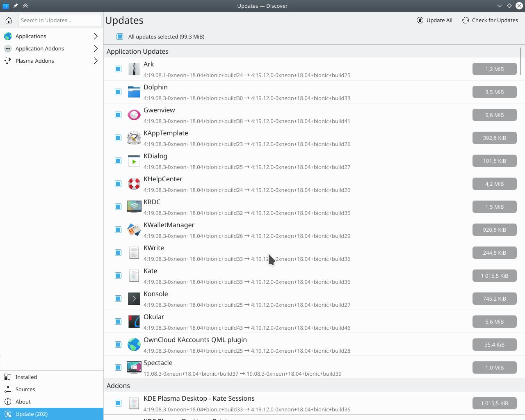Screen dimensions: 525x420
Task: Toggle the All updates selected checkbox
Action: point(120,37)
